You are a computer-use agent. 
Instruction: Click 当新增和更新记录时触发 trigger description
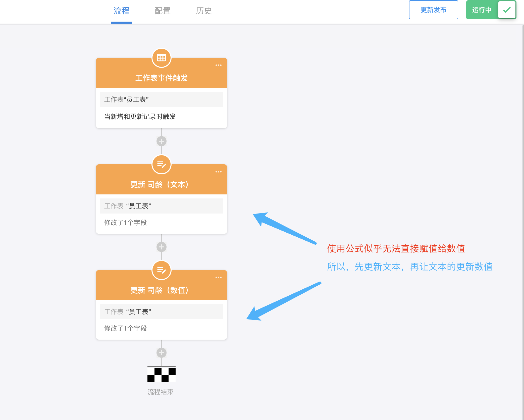click(140, 117)
